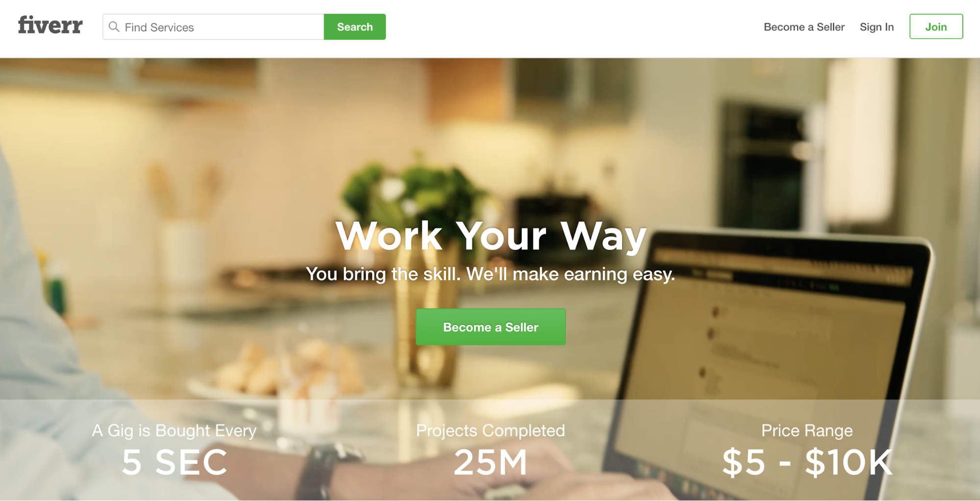This screenshot has width=980, height=501.
Task: Click the Projects Completed label
Action: [x=490, y=430]
